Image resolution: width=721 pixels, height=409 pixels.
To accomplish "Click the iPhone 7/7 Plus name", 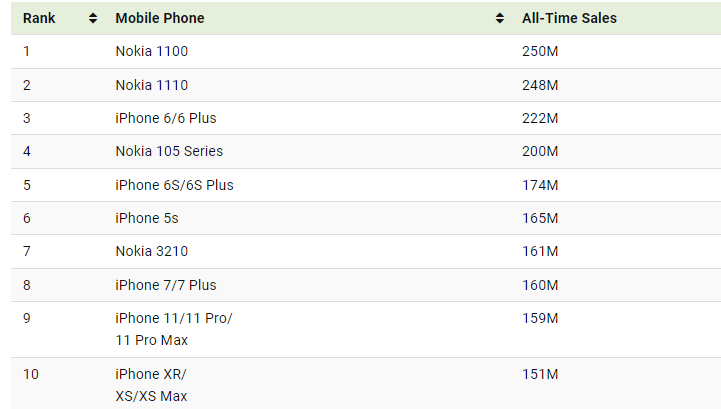I will (x=165, y=285).
